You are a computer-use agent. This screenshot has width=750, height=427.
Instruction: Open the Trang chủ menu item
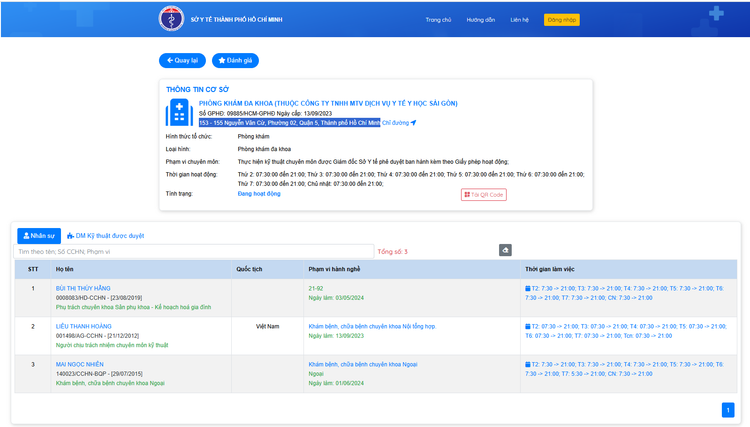coord(438,19)
